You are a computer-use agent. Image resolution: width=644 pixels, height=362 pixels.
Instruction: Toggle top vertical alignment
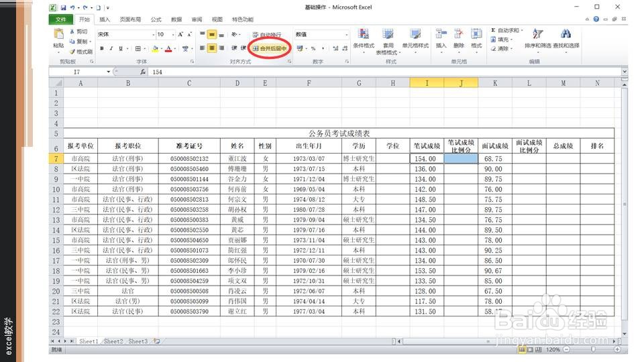(x=202, y=34)
